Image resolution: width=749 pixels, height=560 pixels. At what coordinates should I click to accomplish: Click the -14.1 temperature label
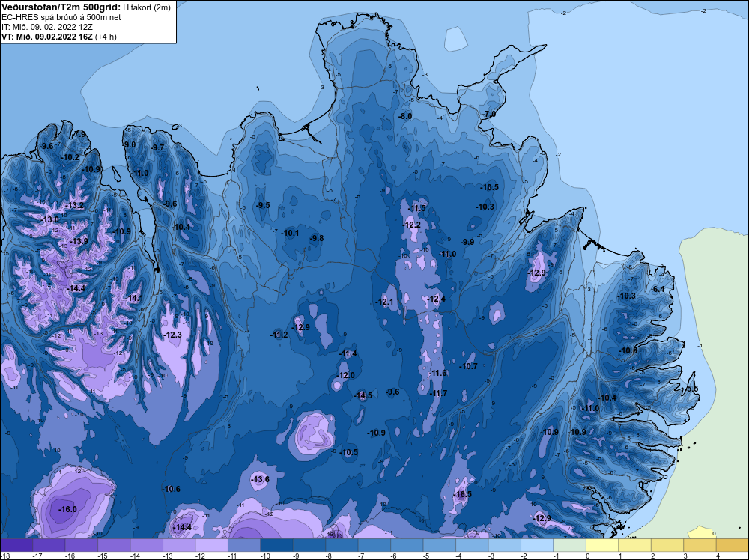134,298
